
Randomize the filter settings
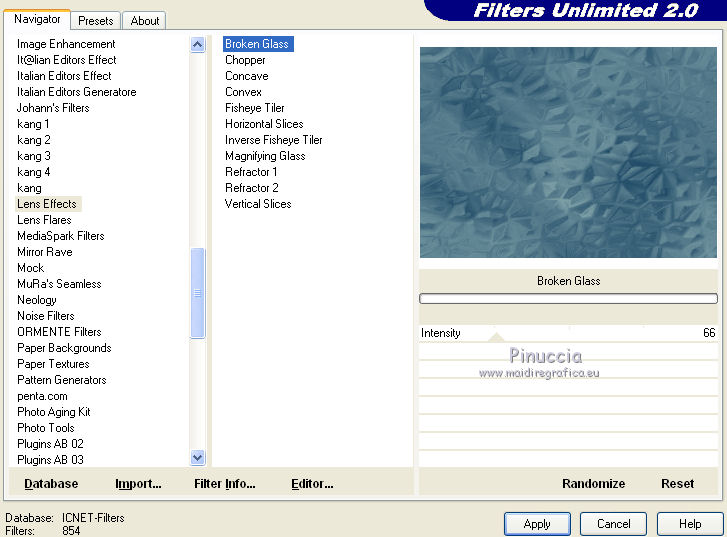pyautogui.click(x=593, y=484)
